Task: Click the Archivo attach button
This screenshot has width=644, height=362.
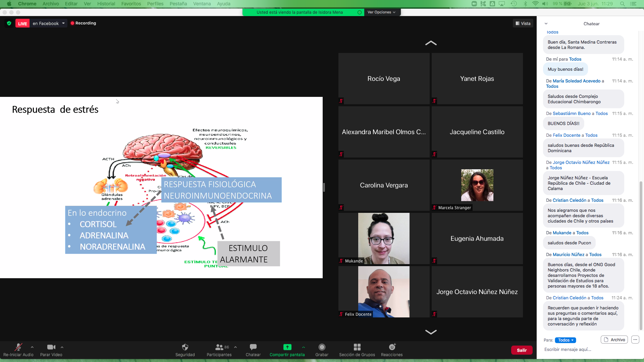Action: (614, 340)
